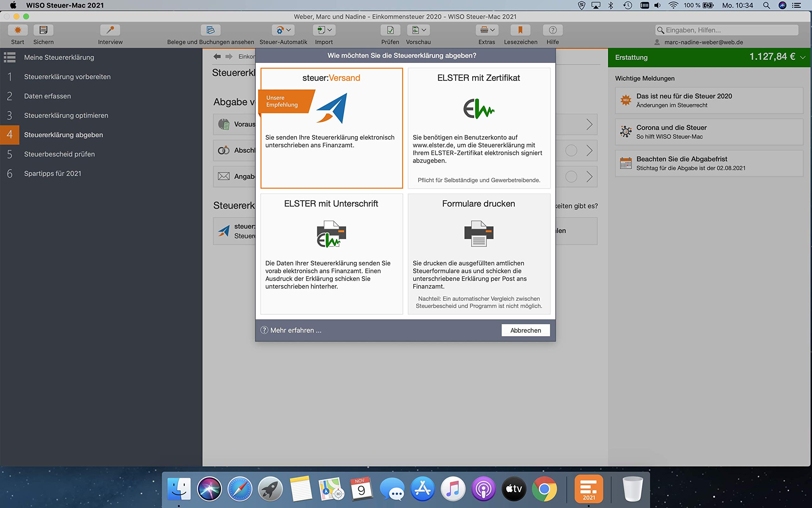Open the Mehr erfahren help link
Image resolution: width=812 pixels, height=508 pixels.
(x=291, y=330)
